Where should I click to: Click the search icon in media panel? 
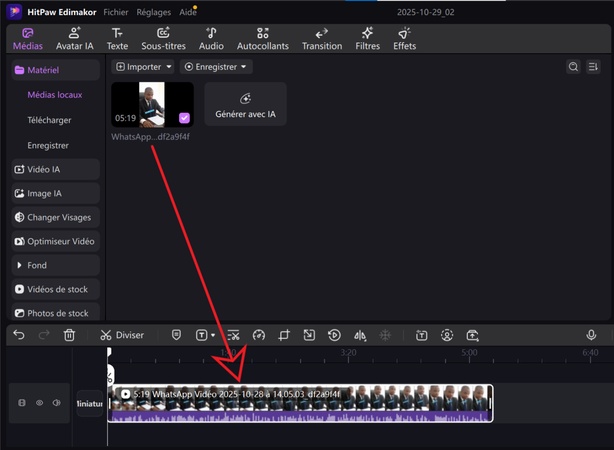coord(573,67)
